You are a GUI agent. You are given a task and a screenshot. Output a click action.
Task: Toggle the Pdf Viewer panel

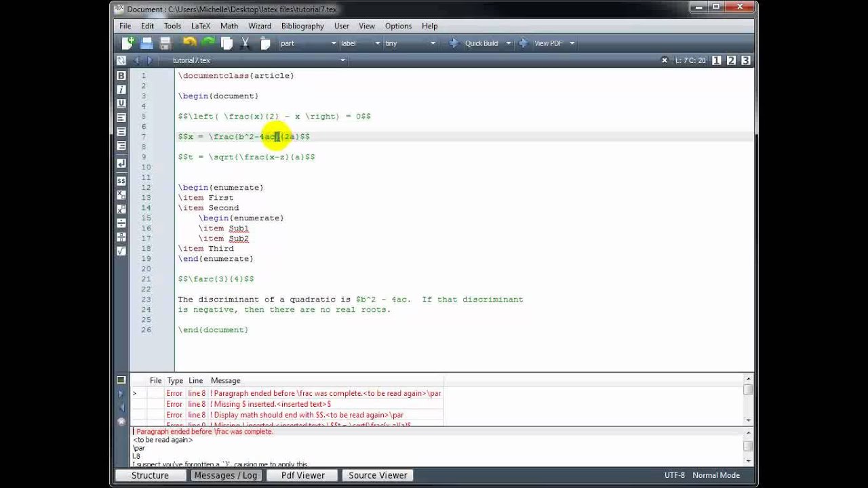[x=303, y=475]
